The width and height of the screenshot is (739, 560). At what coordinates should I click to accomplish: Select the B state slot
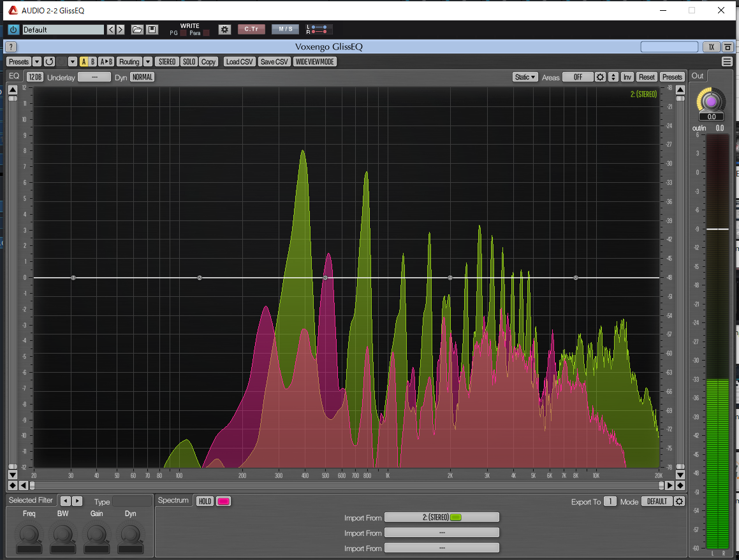point(93,62)
